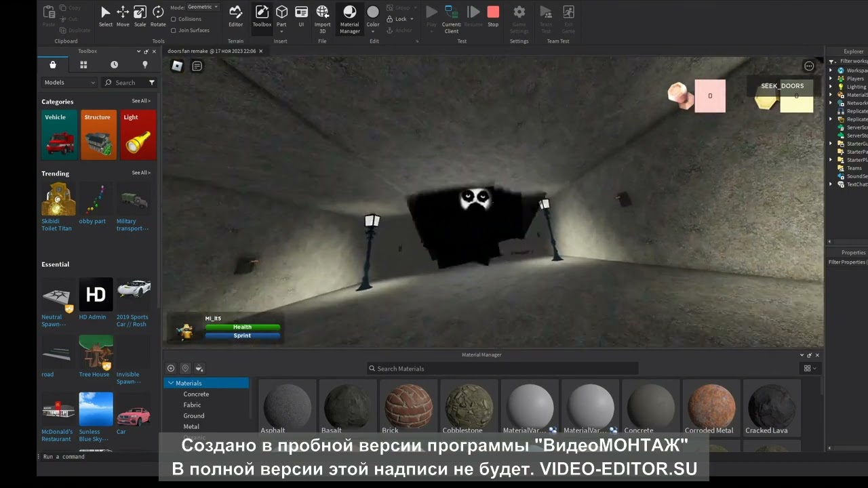Screen dimensions: 868x488
Task: Select the Fabric material category
Action: coord(192,405)
